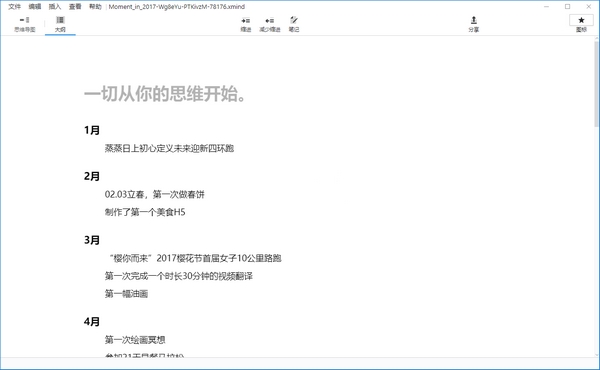This screenshot has width=600, height=370.
Task: Select the 2月 heading
Action: 92,176
